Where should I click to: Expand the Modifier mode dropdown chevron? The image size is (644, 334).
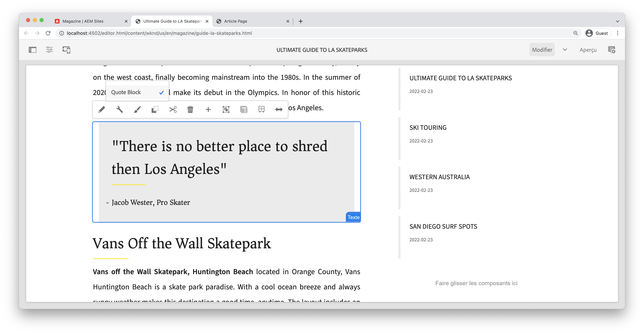pos(565,50)
